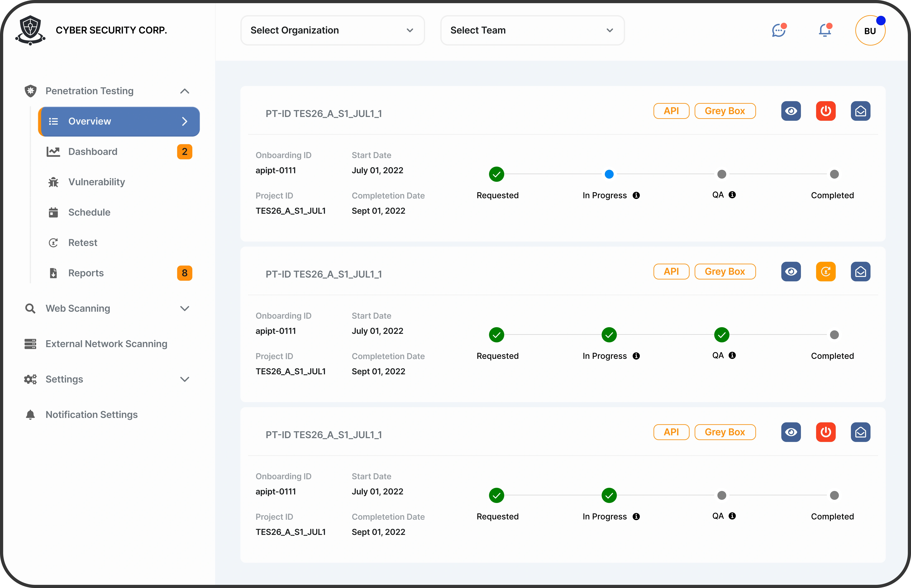Click API tag on third project

pyautogui.click(x=671, y=432)
